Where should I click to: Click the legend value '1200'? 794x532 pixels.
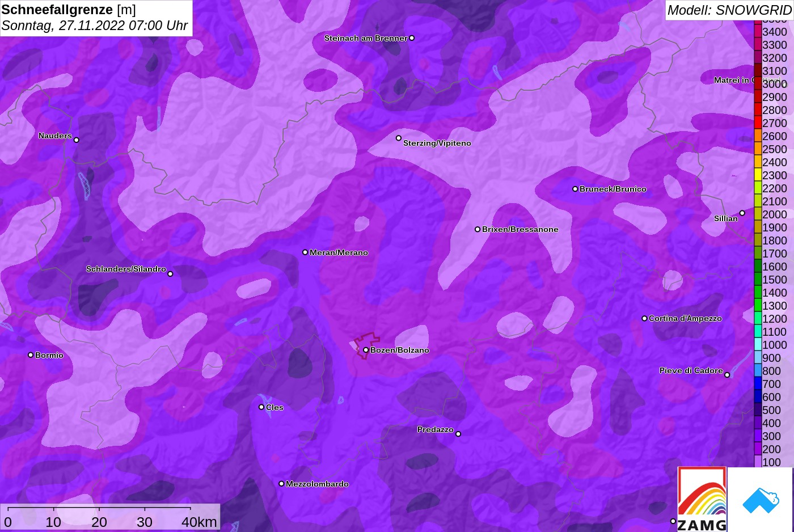(x=775, y=319)
